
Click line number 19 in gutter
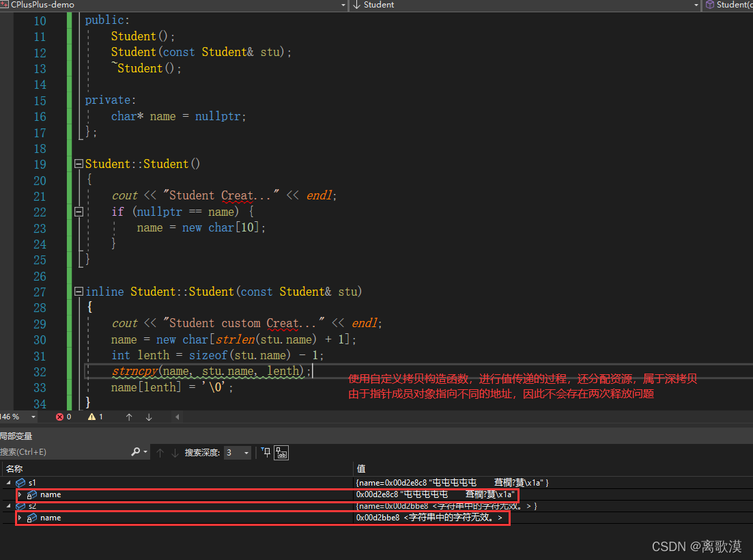pos(40,165)
